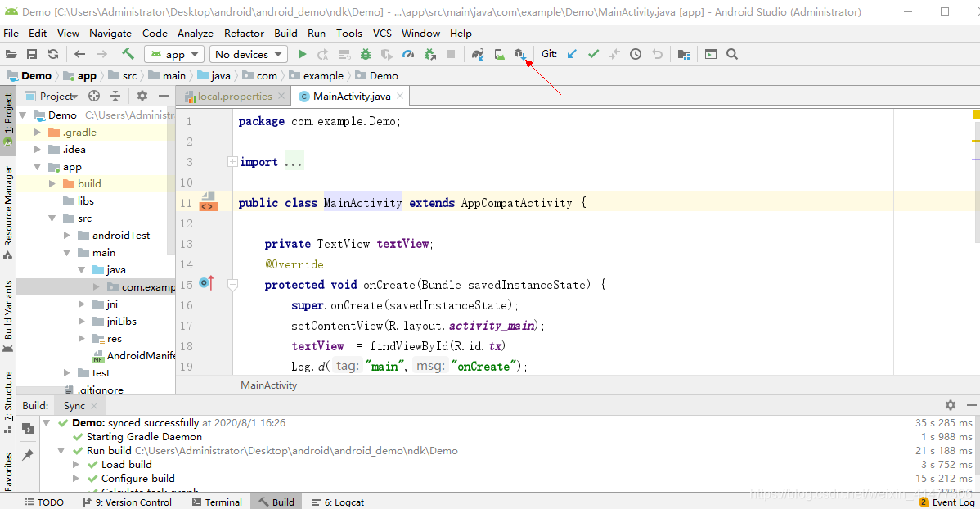Viewport: 980px width, 509px height.
Task: Search everywhere with the magnifier icon
Action: click(732, 54)
